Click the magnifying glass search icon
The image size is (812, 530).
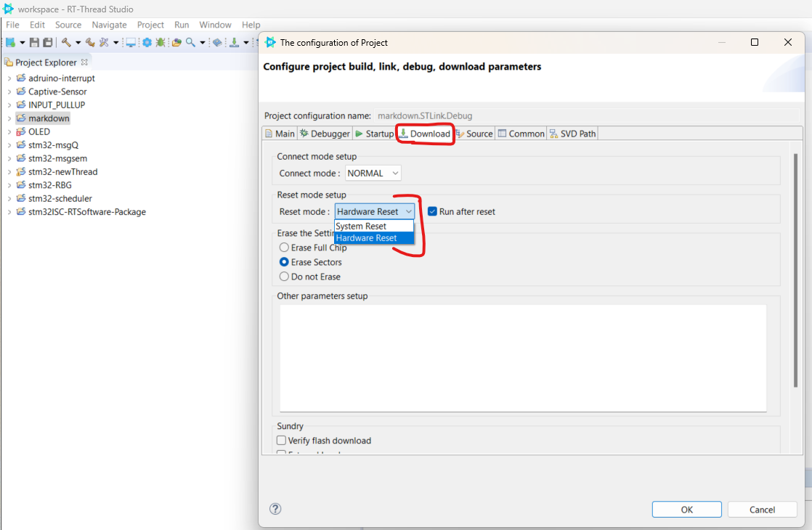click(x=190, y=43)
